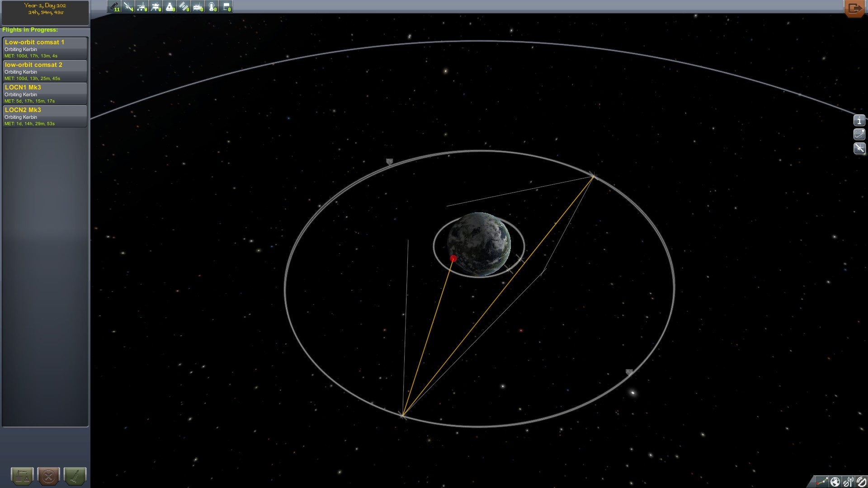
Task: Click the space station filter icon
Action: click(x=184, y=7)
